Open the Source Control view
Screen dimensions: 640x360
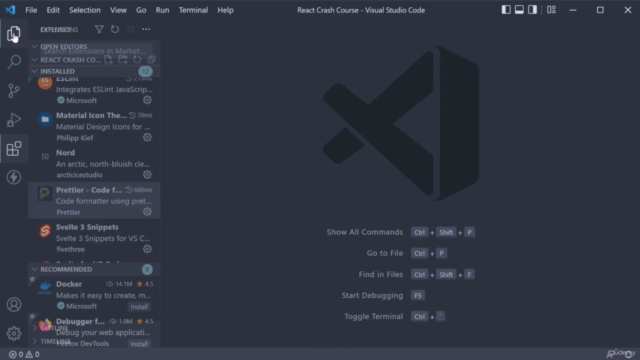coord(14,91)
